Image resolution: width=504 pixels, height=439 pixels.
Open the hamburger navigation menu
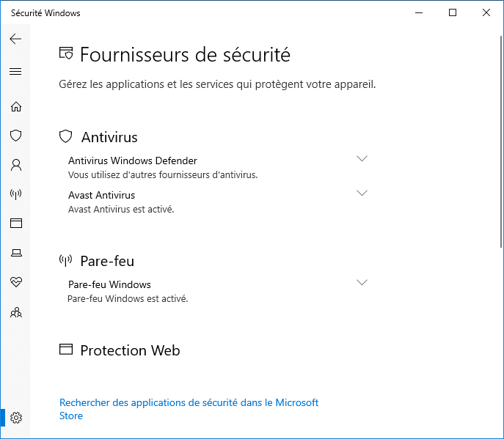coord(15,71)
